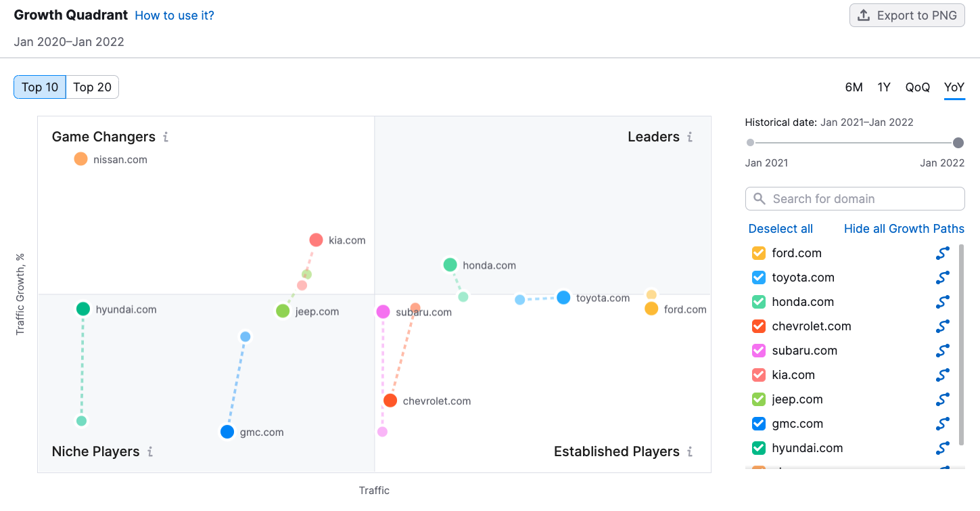This screenshot has height=511, width=980.
Task: Toggle the jeep.com checkbox off
Action: coord(759,399)
